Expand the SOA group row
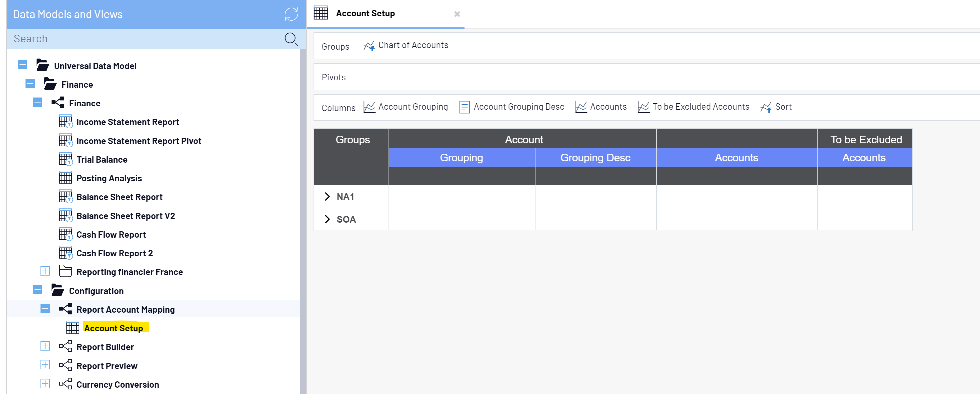The height and width of the screenshot is (394, 980). tap(327, 219)
